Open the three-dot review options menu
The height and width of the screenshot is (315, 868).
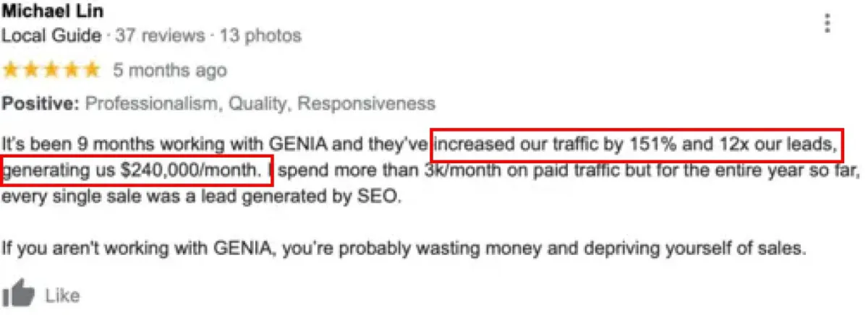(x=828, y=23)
